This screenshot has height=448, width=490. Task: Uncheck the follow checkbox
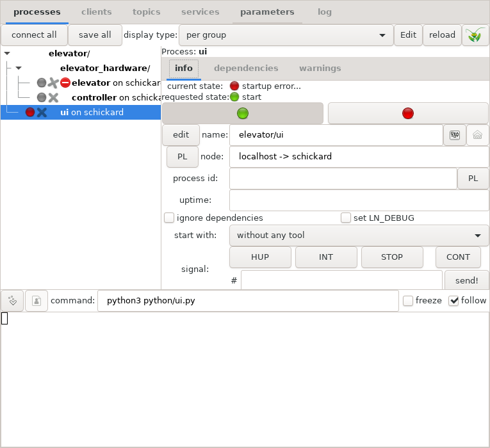[x=453, y=301]
